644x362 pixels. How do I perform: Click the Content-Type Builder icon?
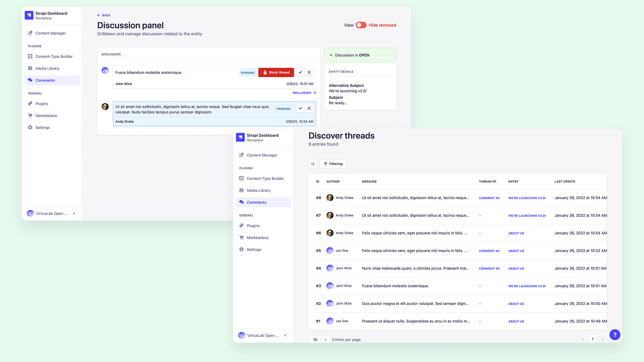[x=30, y=56]
